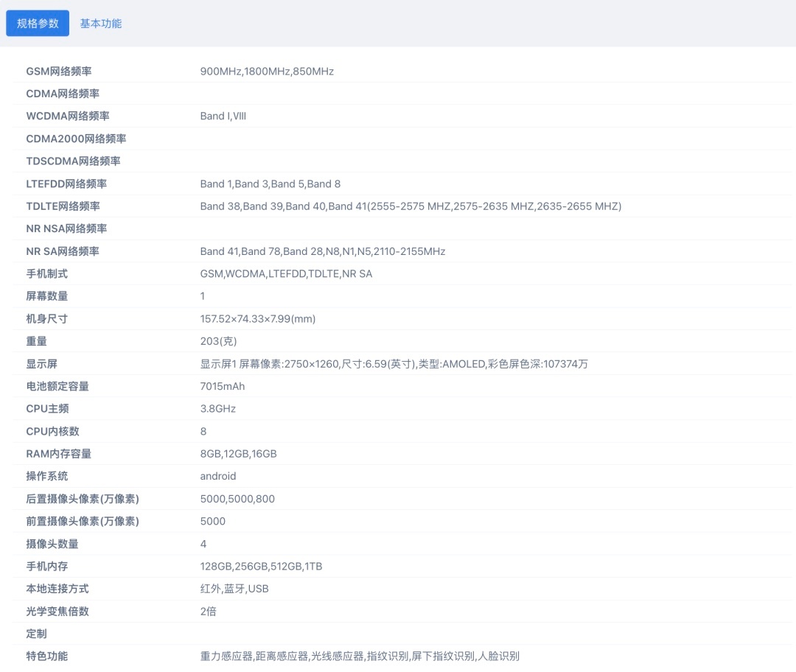
Task: Click the 本地连接方式 label
Action: coord(57,589)
